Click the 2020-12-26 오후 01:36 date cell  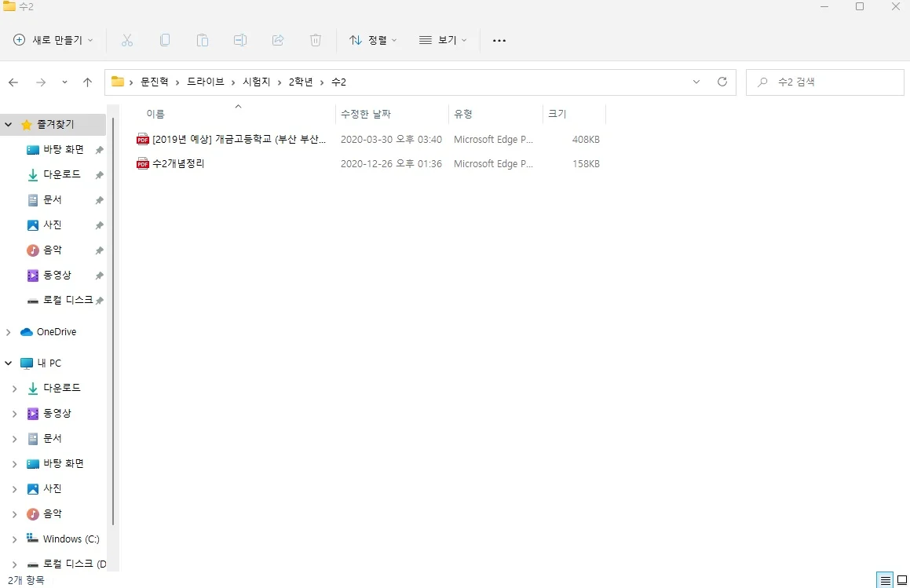[x=391, y=164]
